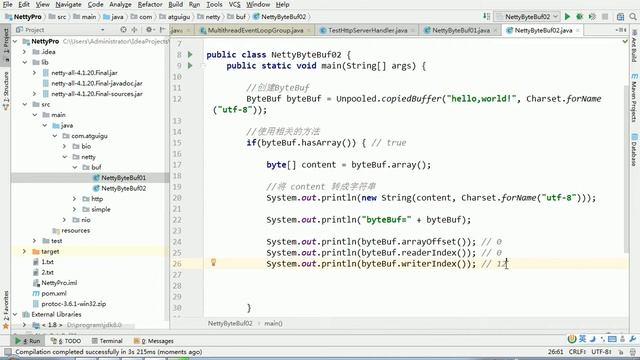The image size is (640, 360).
Task: Click the Build project hammer icon
Action: tap(487, 16)
